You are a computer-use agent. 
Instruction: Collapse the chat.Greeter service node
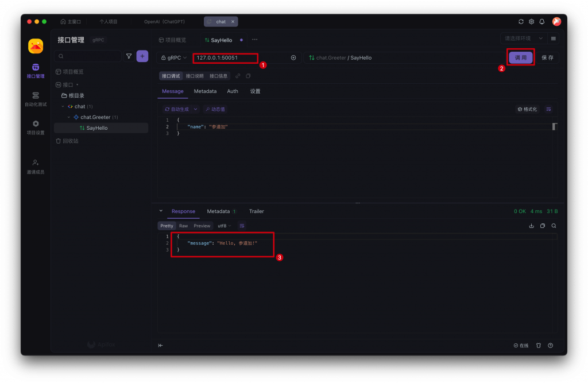[69, 117]
